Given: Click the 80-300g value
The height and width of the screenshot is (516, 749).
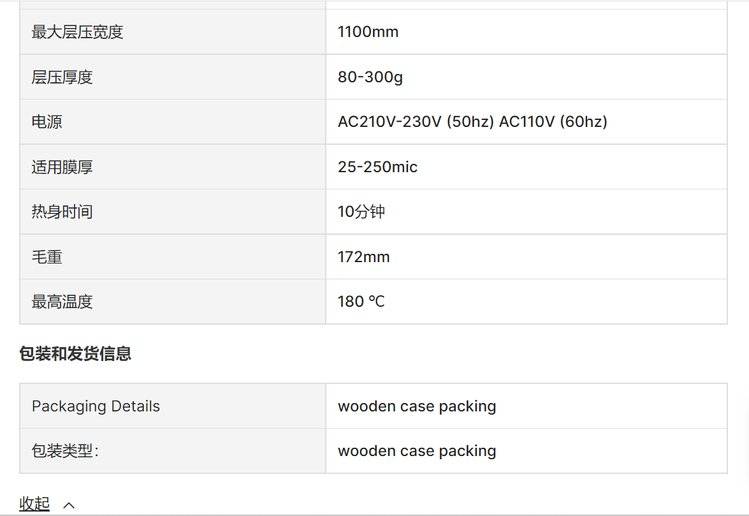Looking at the screenshot, I should point(370,77).
